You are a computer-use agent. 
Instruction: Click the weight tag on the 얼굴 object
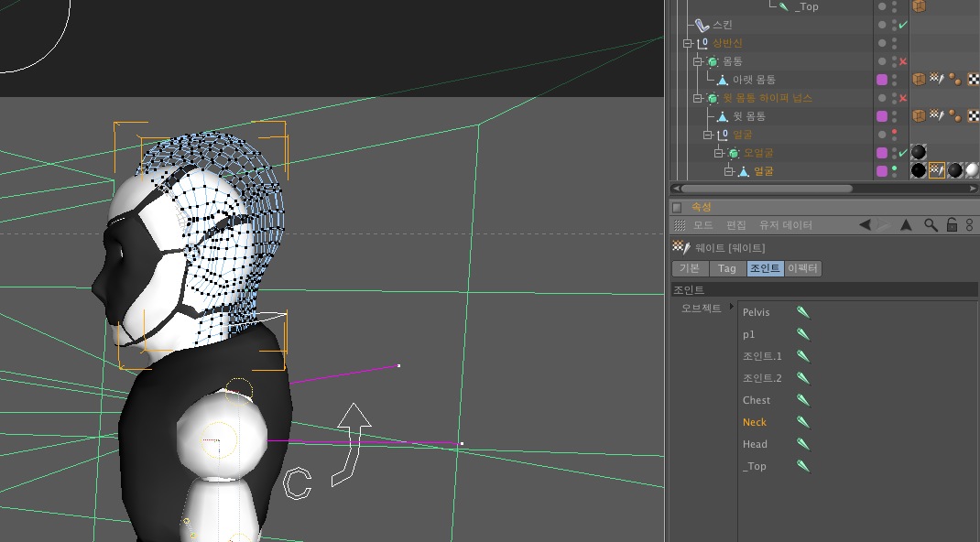pos(937,170)
